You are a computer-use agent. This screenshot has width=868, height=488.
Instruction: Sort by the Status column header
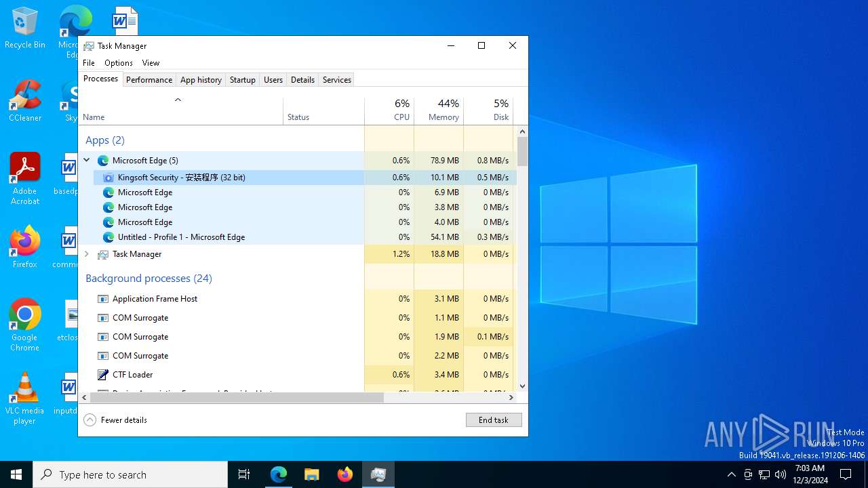click(x=323, y=110)
